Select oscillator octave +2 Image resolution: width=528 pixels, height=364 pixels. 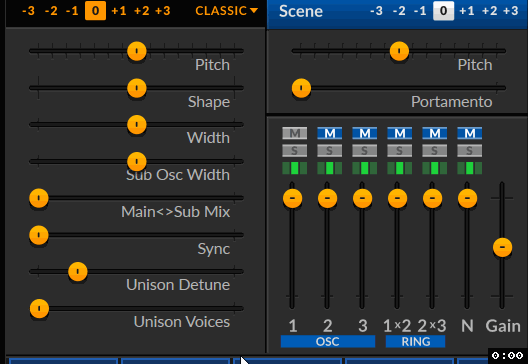(142, 11)
